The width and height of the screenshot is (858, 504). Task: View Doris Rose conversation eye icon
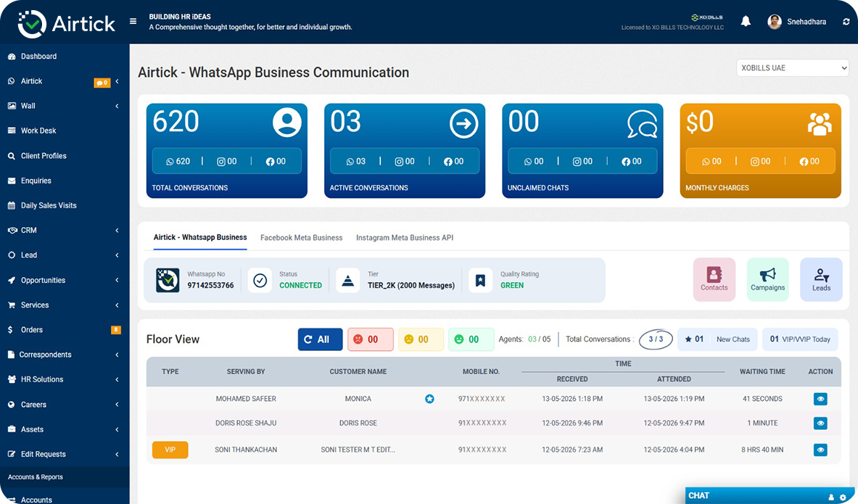click(820, 423)
